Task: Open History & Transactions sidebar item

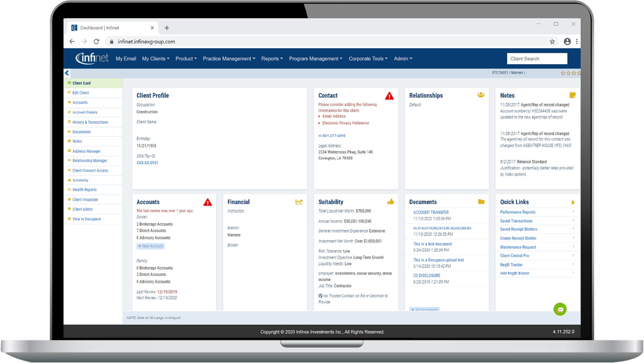Action: [x=90, y=122]
